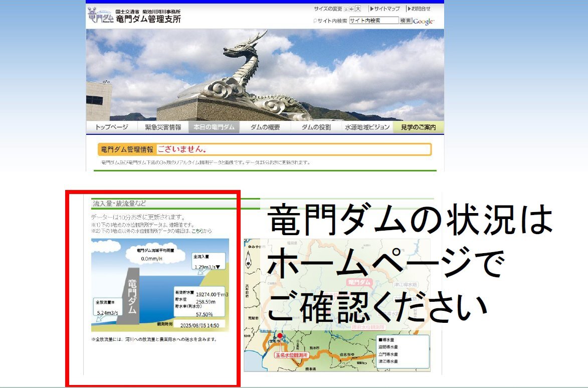Click the 竜門ダム logo in the header
Screen dimensions: 588x388
100,15
